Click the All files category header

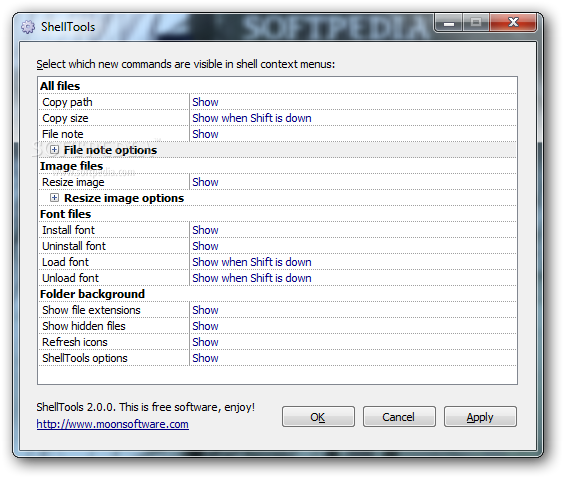pos(60,86)
